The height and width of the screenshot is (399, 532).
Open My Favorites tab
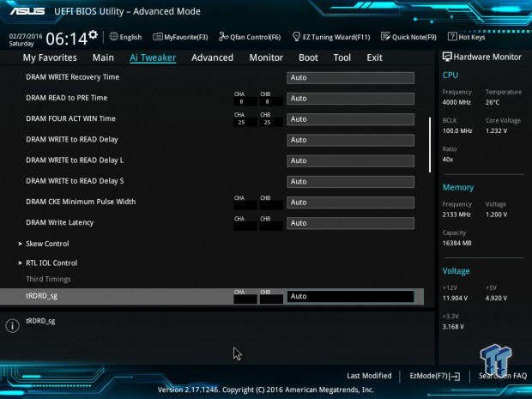pyautogui.click(x=50, y=57)
